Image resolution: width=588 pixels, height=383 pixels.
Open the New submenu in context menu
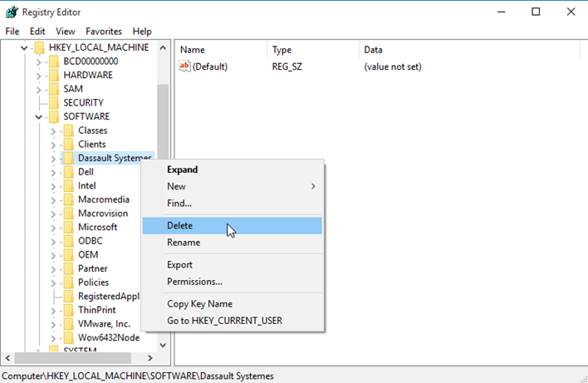[232, 186]
